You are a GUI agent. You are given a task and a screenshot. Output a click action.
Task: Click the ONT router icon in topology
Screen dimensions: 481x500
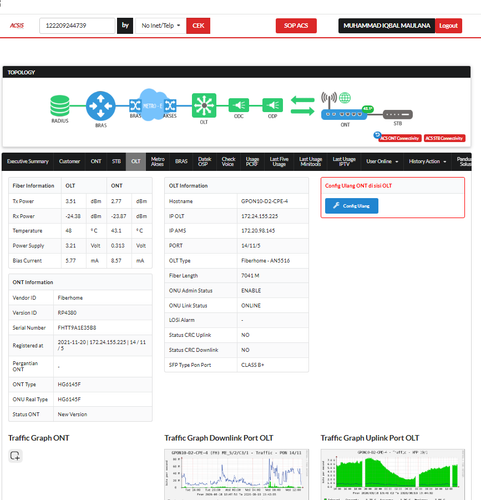click(344, 114)
